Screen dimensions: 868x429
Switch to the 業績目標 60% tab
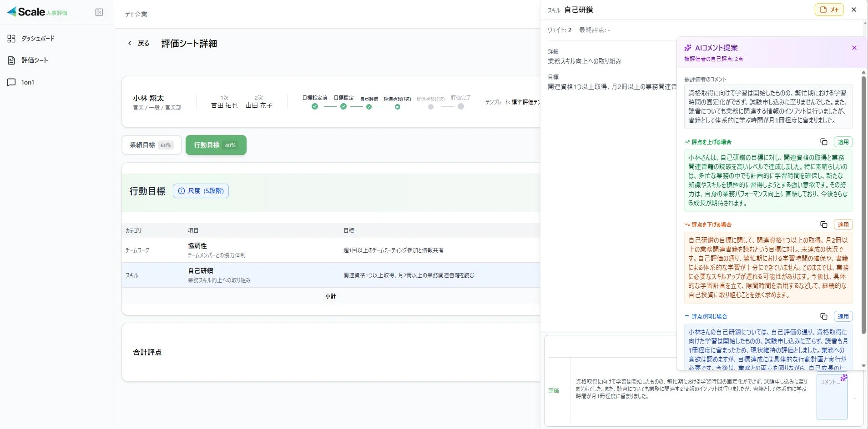click(151, 145)
